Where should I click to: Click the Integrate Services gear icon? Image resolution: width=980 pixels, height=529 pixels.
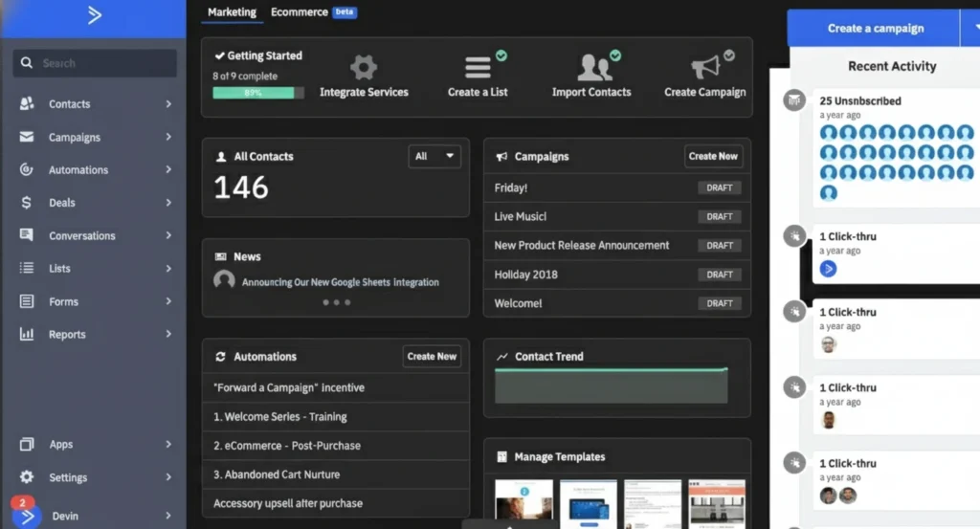[x=364, y=68]
